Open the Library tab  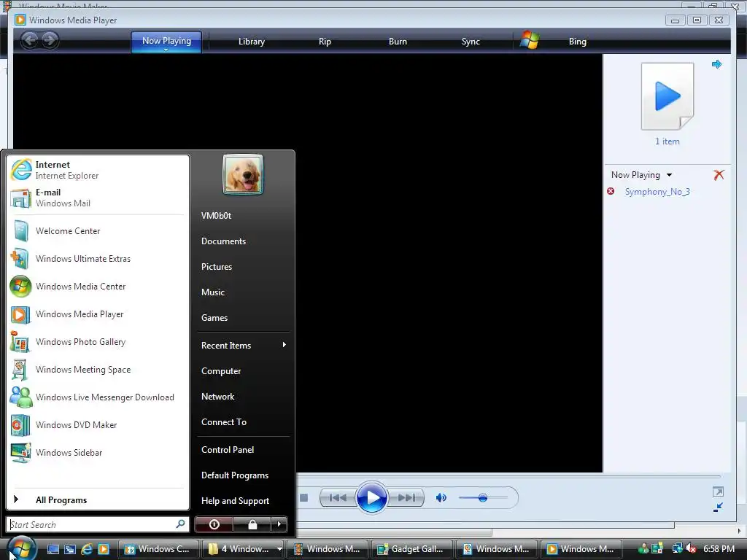click(x=252, y=42)
